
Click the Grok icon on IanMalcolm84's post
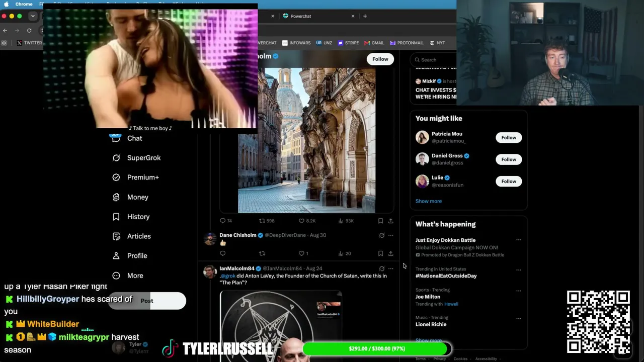coord(381,268)
